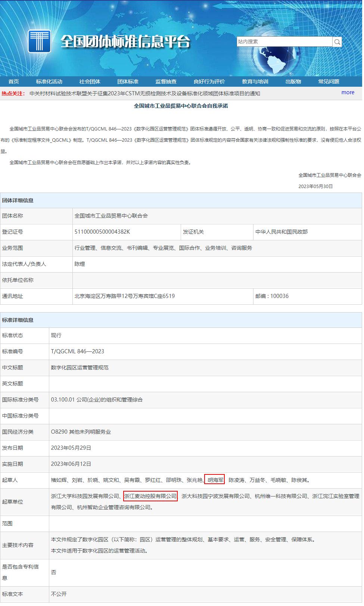Open the 团体标准 menu
Image resolution: width=364 pixels, height=606 pixels.
(128, 81)
